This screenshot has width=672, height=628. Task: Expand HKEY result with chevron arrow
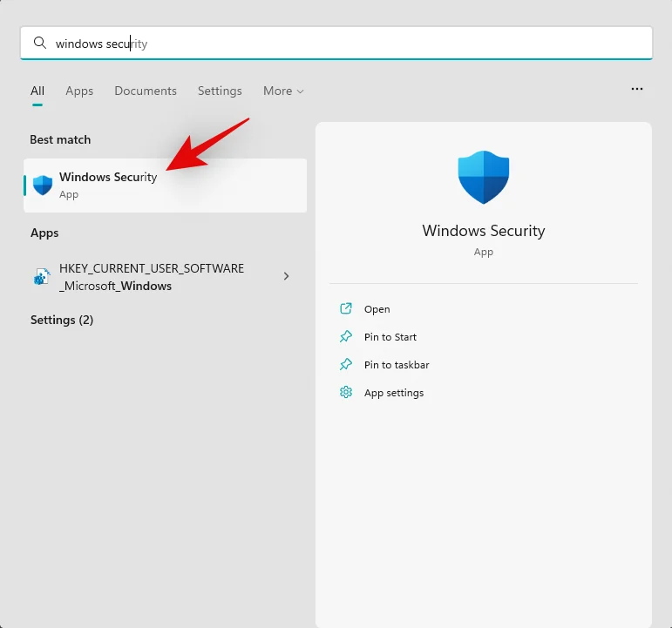pyautogui.click(x=286, y=276)
